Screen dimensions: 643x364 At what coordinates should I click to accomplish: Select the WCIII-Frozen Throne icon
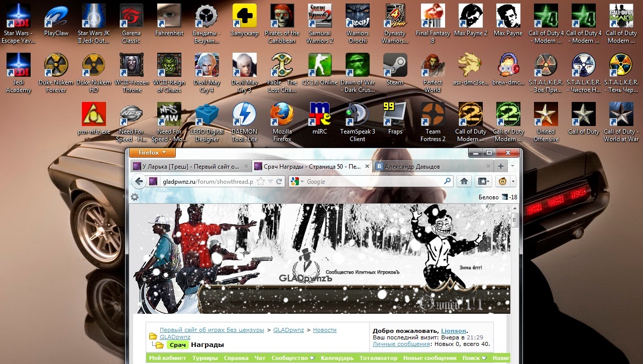pyautogui.click(x=132, y=73)
